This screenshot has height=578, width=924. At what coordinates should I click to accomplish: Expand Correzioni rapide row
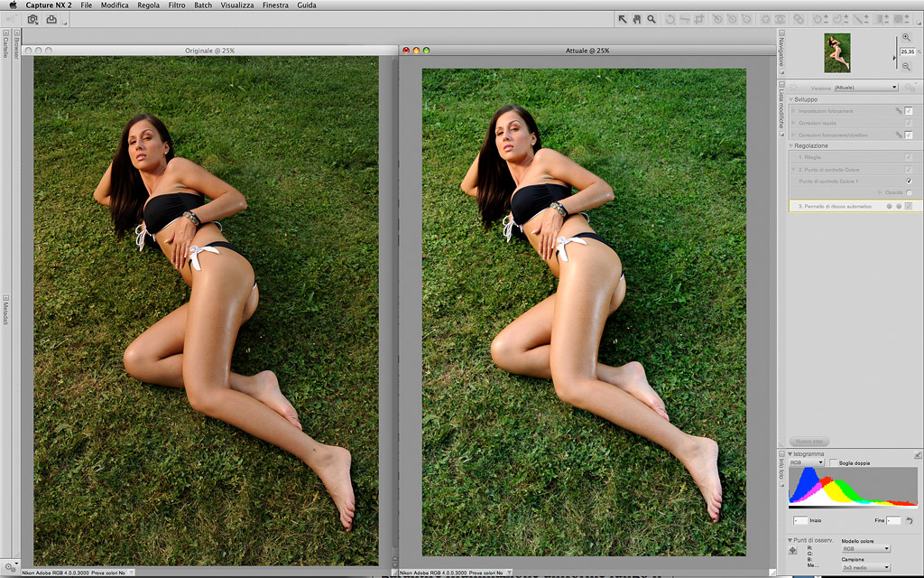click(794, 123)
